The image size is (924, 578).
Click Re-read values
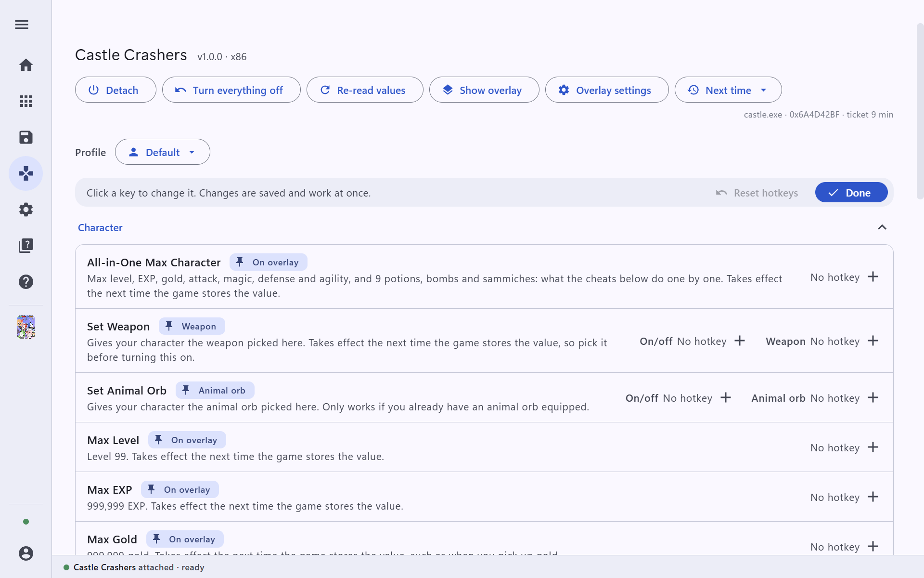coord(365,90)
